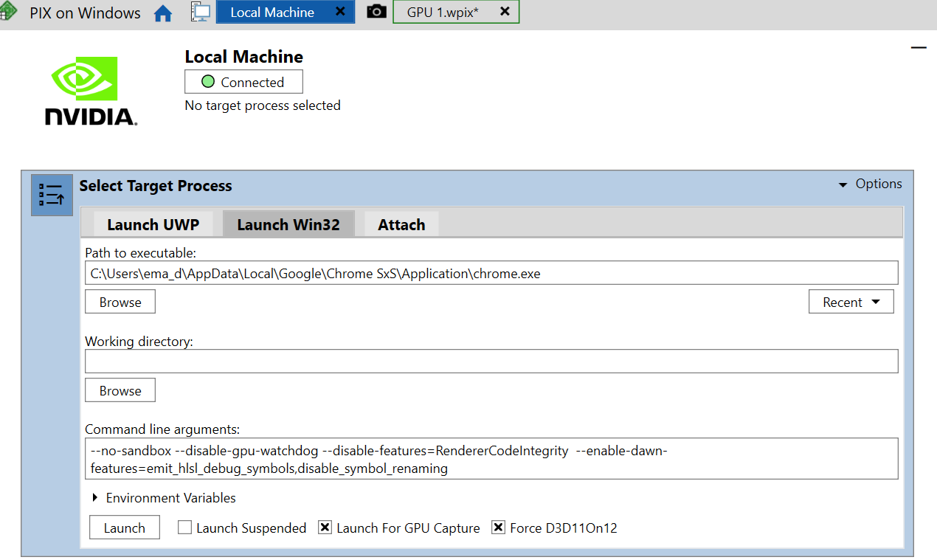
Task: Expand the Options menu
Action: point(870,184)
